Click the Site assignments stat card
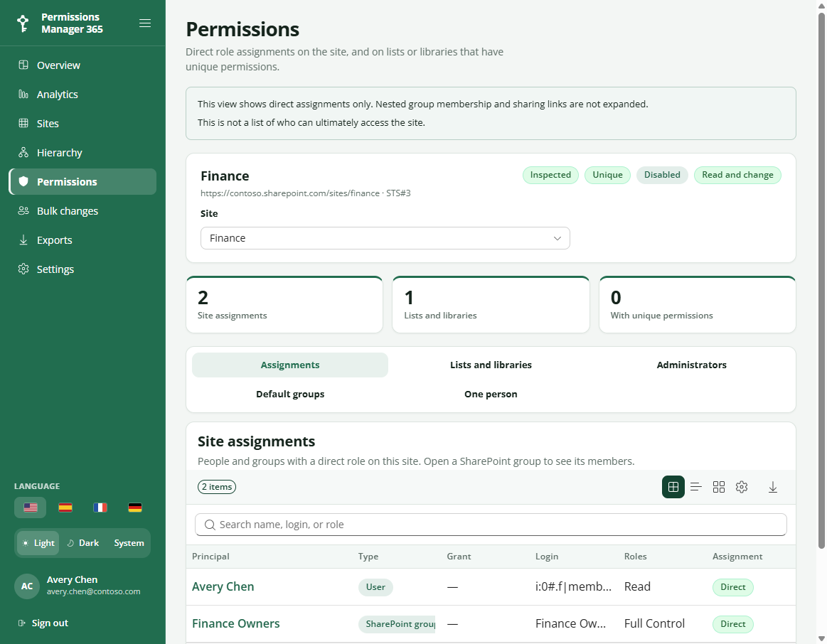Viewport: 827px width, 644px height. click(284, 305)
